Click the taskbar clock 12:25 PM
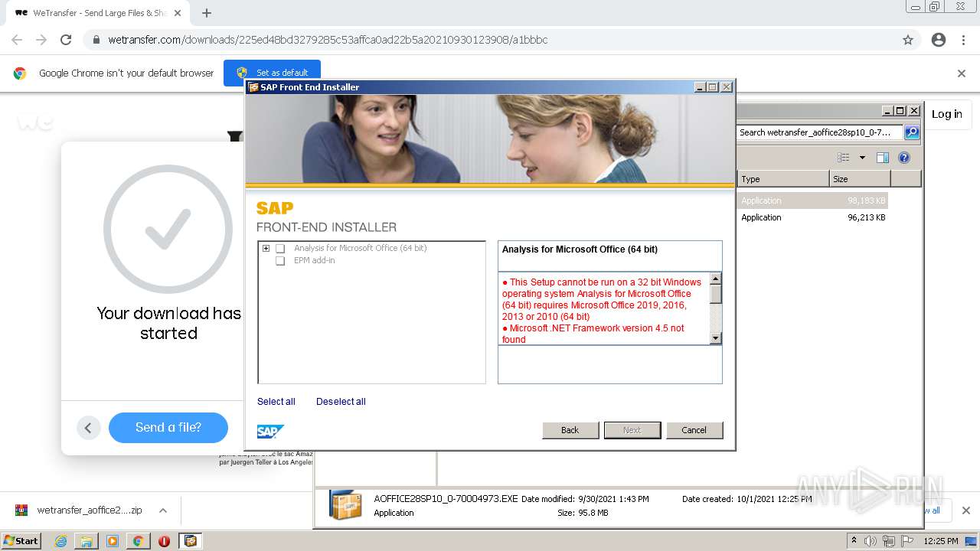This screenshot has height=551, width=980. tap(941, 541)
